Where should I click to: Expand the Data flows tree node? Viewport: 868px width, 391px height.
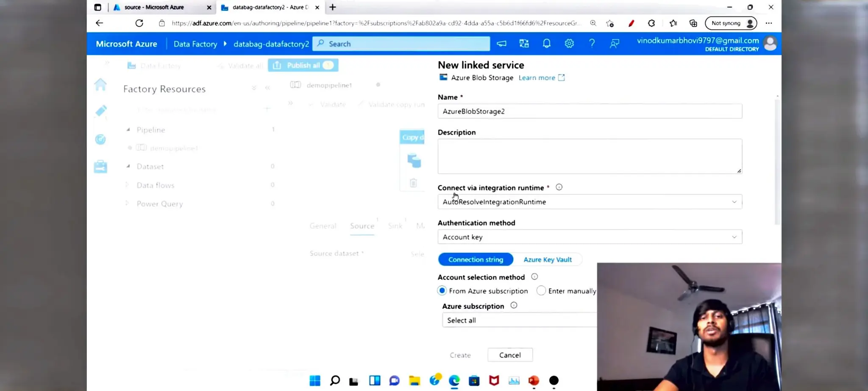(127, 185)
